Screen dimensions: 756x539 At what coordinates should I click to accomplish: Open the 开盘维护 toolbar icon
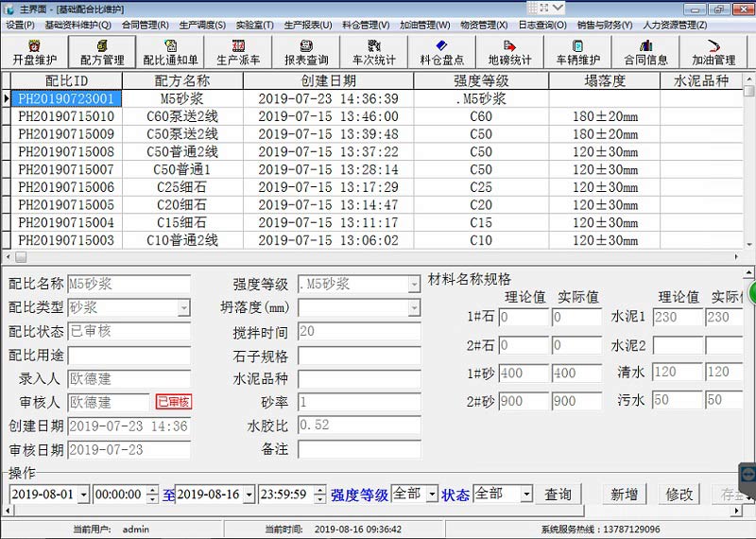(x=34, y=52)
